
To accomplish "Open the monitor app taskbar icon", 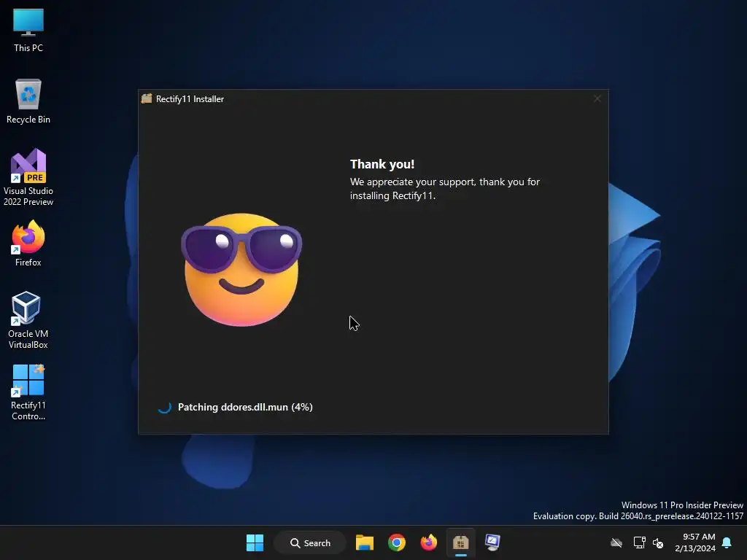I will coord(492,542).
